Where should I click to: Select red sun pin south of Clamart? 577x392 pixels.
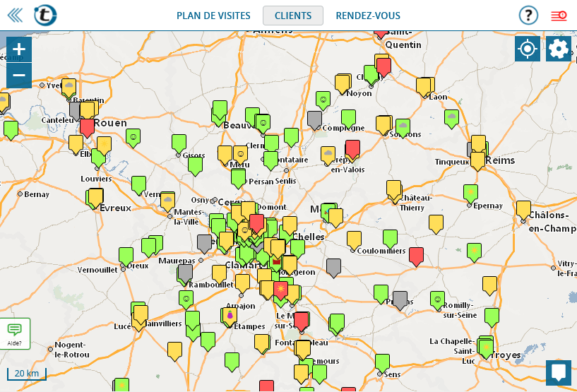tap(281, 290)
